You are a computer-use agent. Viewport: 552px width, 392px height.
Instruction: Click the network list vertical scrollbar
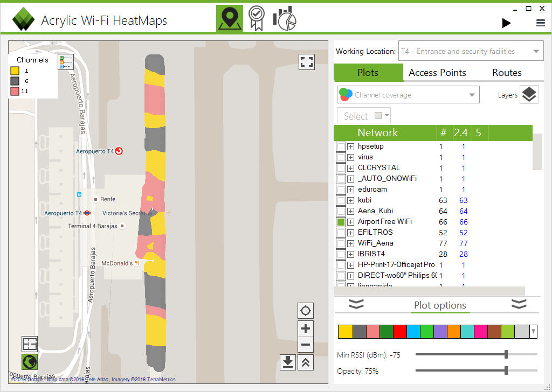(x=537, y=152)
